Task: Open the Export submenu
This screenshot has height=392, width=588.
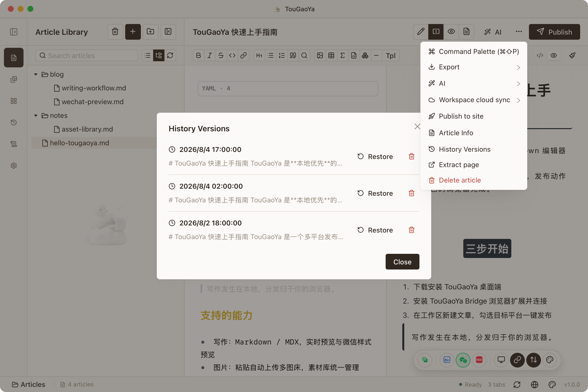Action: tap(474, 67)
